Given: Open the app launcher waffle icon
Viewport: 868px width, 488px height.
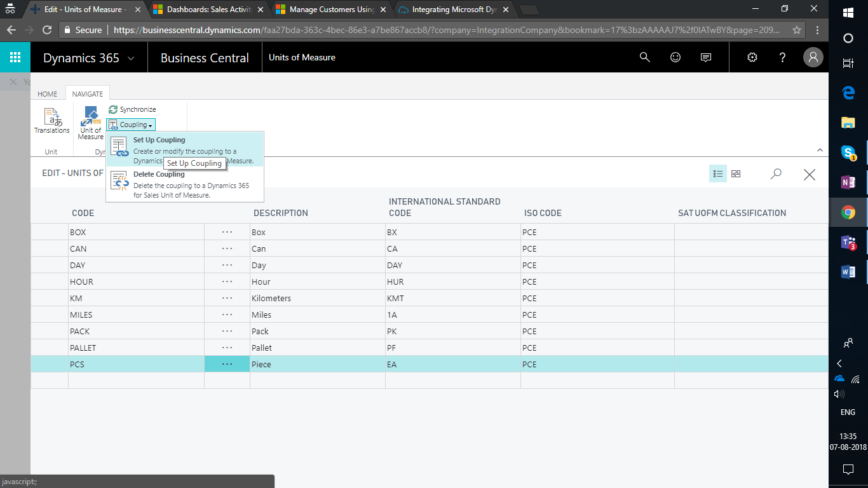Looking at the screenshot, I should 15,57.
